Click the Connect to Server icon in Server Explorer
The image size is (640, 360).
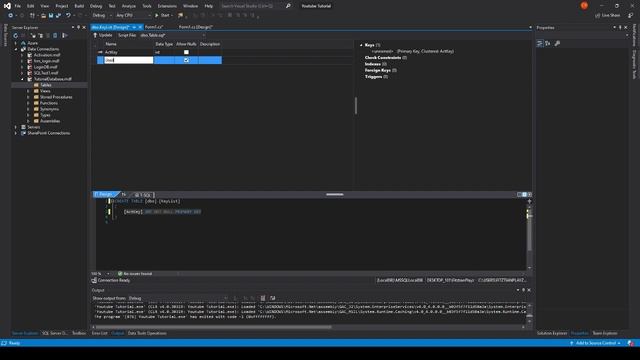pos(41,36)
